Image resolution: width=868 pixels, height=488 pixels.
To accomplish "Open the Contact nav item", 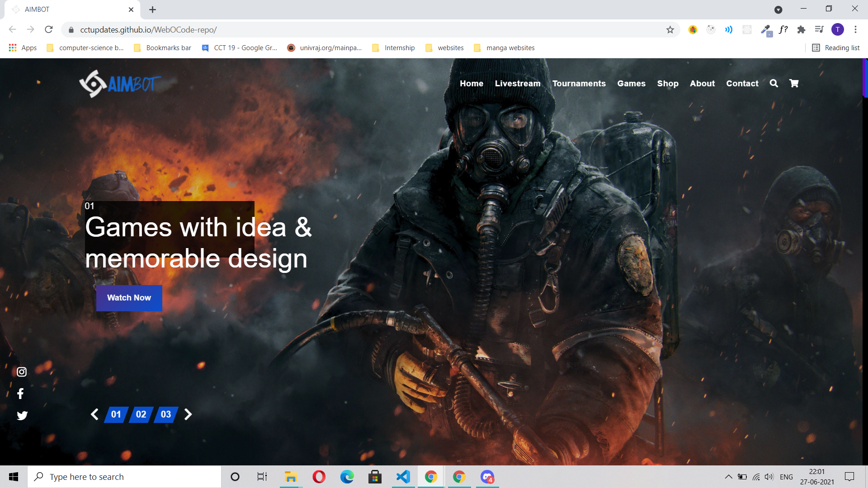I will coord(742,84).
